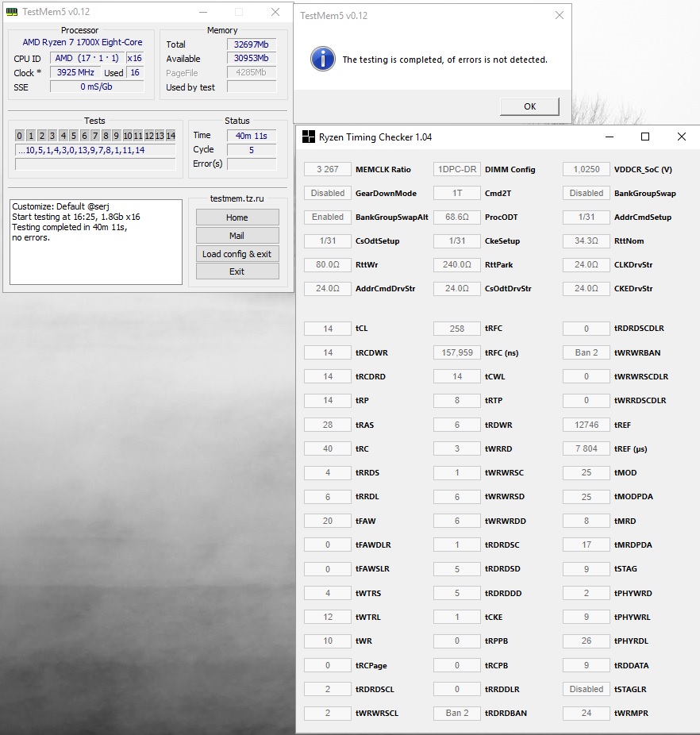The image size is (700, 735).
Task: Maximize the Ryzen Timing Checker window
Action: pos(645,137)
